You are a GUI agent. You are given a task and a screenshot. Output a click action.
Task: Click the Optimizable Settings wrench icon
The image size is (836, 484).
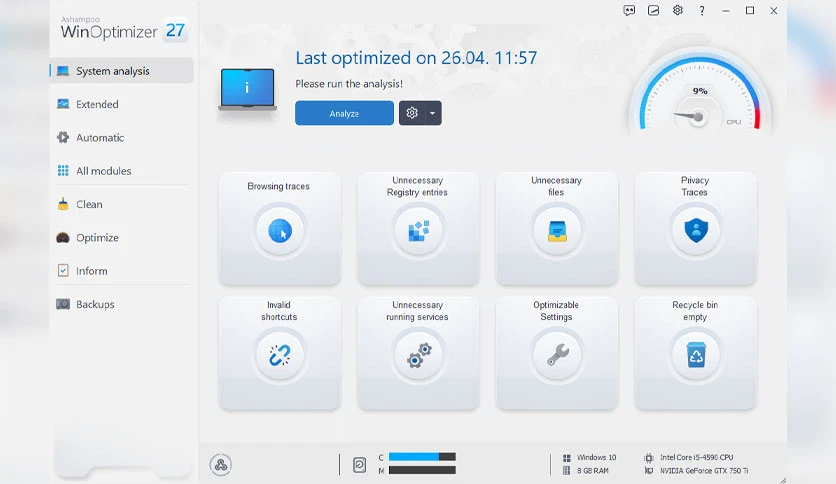click(557, 356)
